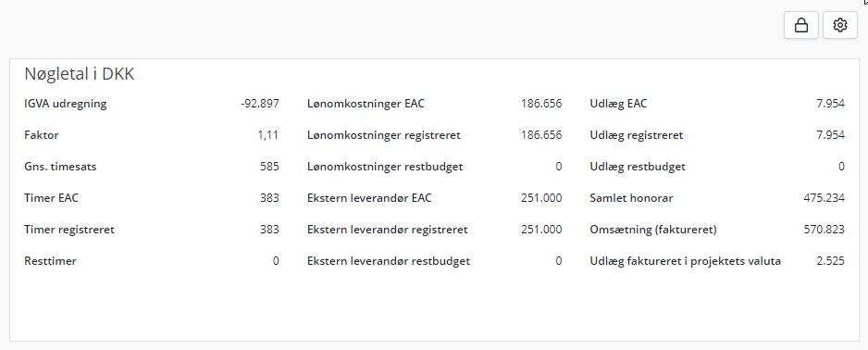Click the lock icon button
The image size is (868, 350).
(x=801, y=26)
